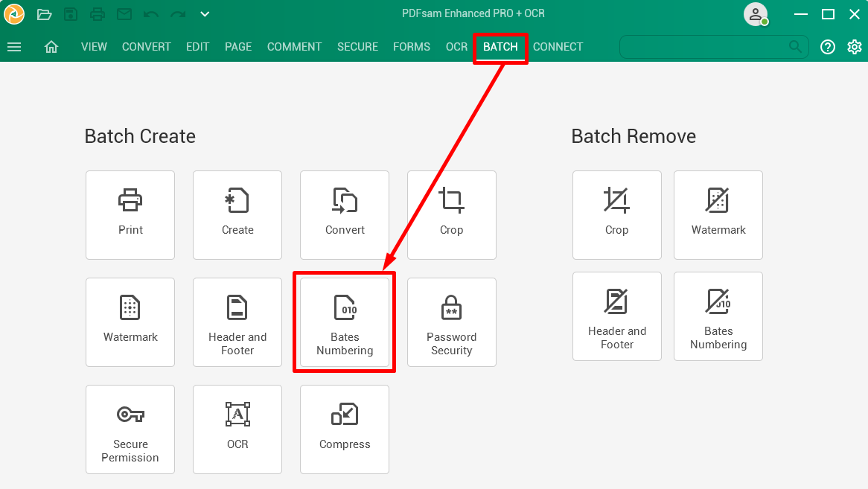Select the Secure Permission tile
Viewport: 868px width, 489px height.
(130, 429)
